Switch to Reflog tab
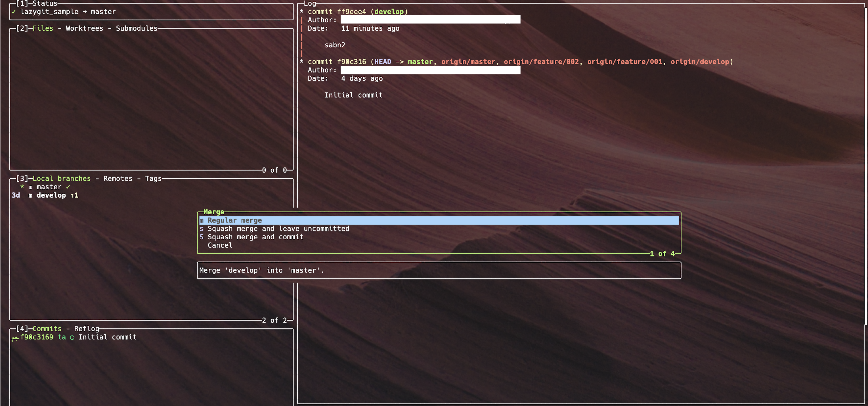 [x=87, y=329]
